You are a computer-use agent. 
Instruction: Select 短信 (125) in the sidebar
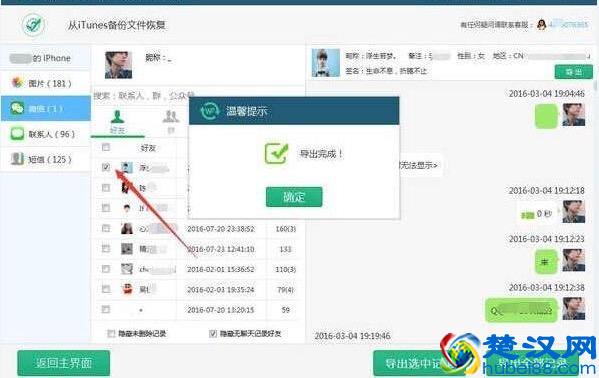pos(45,159)
